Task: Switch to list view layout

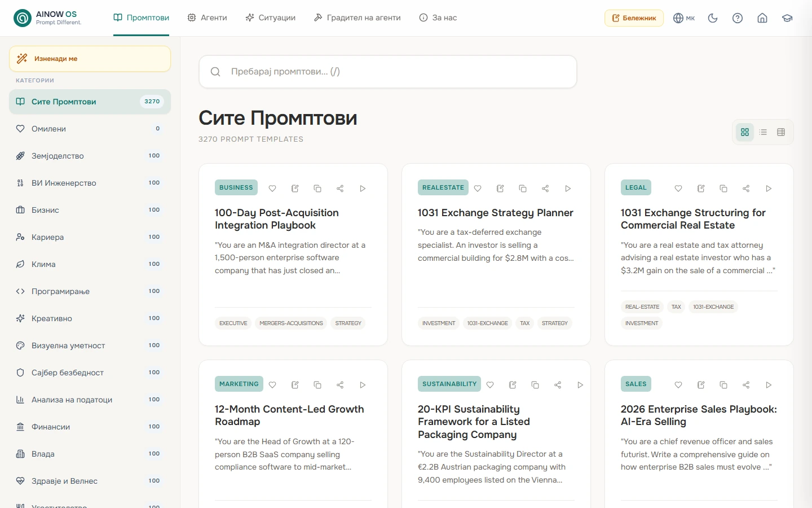Action: click(763, 132)
